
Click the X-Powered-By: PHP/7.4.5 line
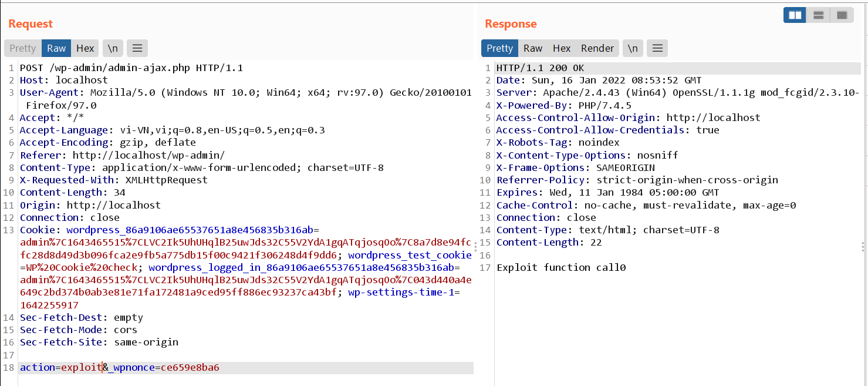pos(564,105)
